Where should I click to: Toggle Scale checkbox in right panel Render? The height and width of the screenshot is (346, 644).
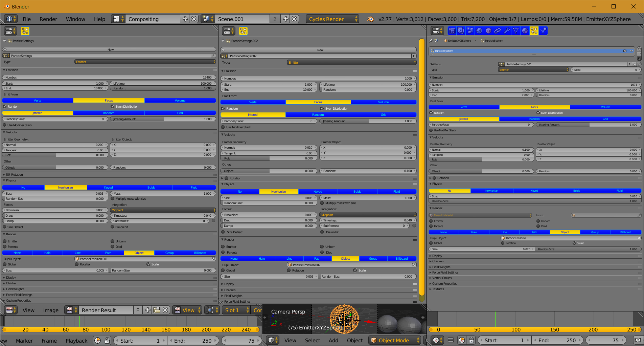coord(574,243)
